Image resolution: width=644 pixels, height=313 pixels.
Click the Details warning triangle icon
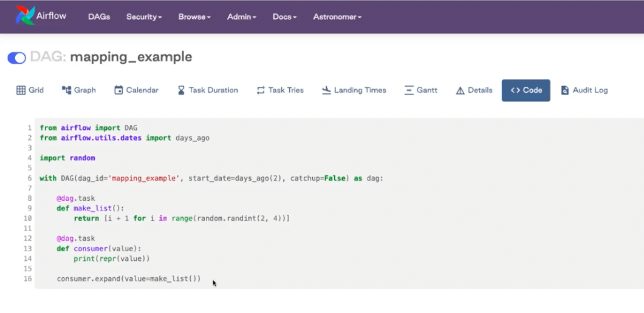460,90
